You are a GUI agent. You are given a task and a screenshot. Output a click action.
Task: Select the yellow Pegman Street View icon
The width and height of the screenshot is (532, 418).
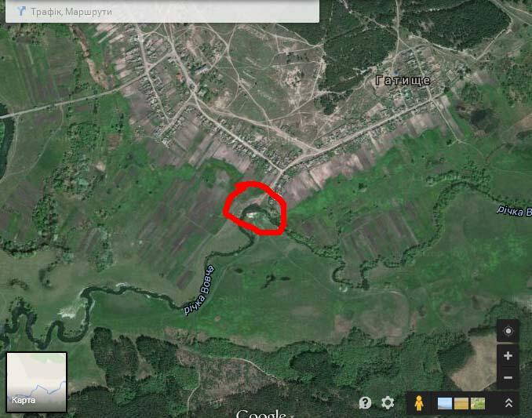tap(420, 403)
